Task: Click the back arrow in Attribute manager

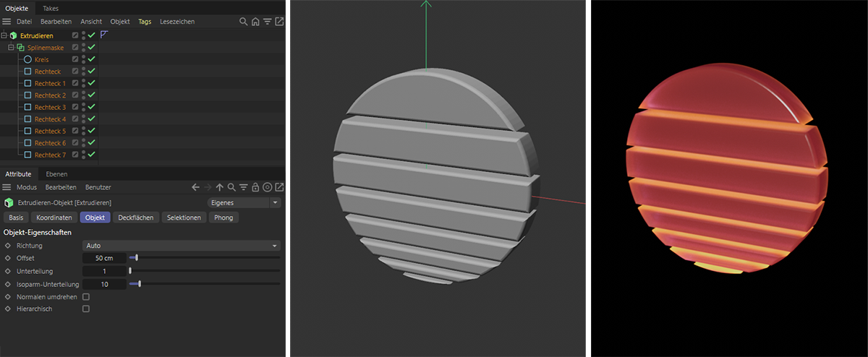Action: tap(195, 187)
